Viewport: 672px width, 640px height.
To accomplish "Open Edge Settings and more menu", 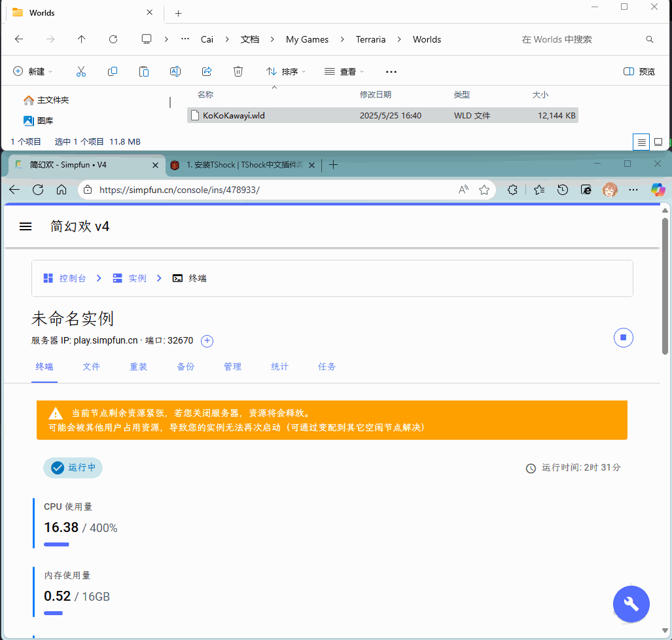I will (633, 190).
